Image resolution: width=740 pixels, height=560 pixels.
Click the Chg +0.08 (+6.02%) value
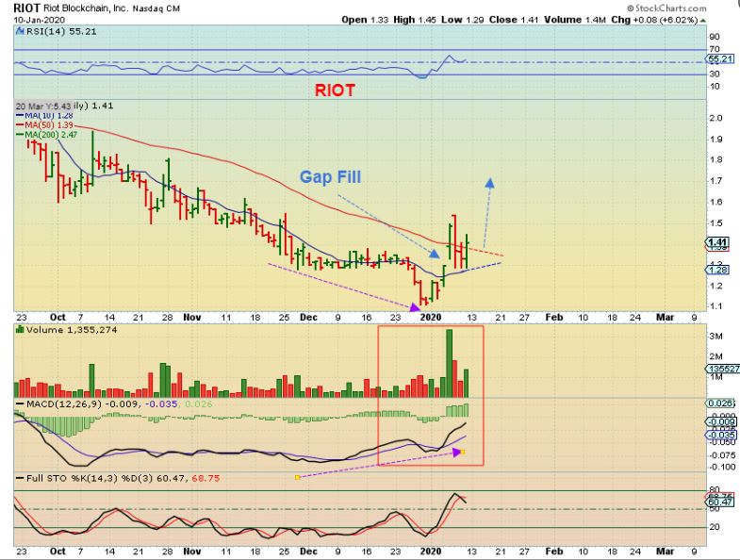[x=654, y=20]
